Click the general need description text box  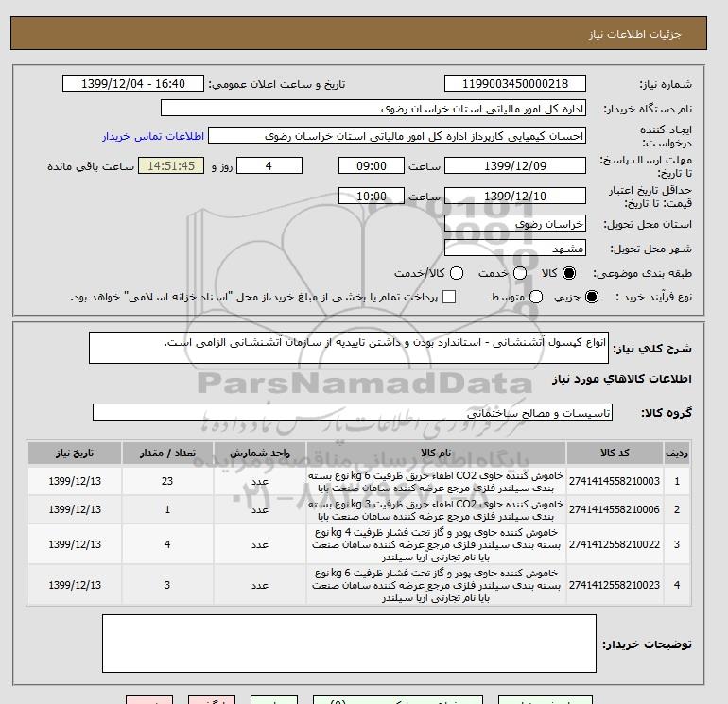(349, 348)
